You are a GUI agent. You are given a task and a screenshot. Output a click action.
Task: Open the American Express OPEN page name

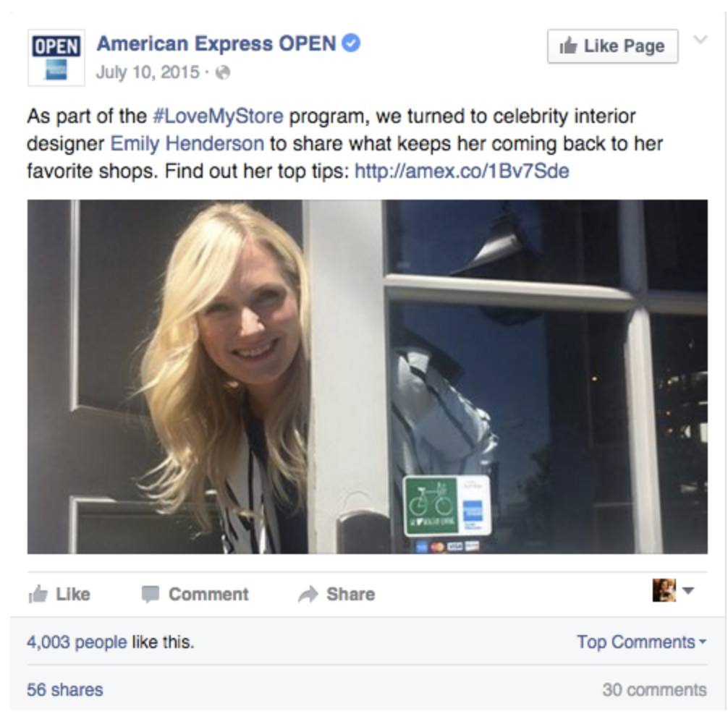click(216, 43)
